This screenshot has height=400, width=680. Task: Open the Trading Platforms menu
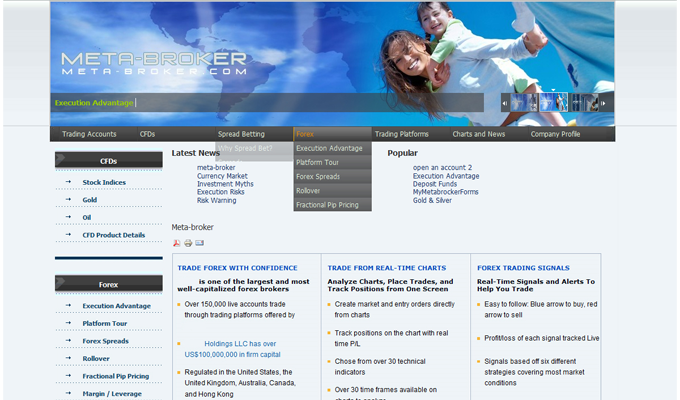401,134
